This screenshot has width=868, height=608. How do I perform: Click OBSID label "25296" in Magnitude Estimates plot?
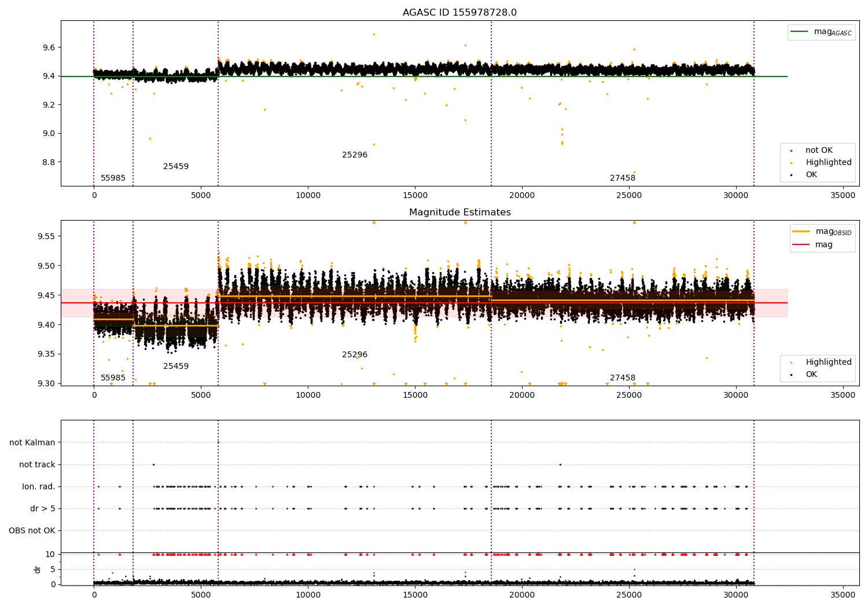coord(355,355)
